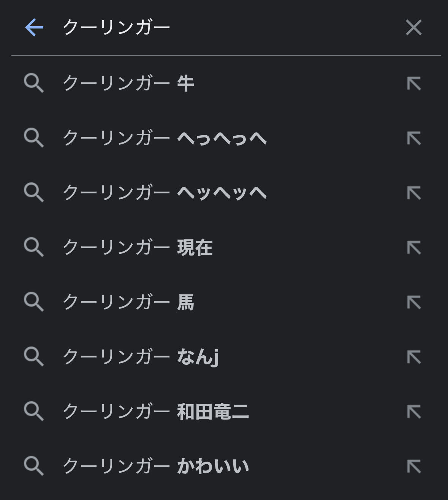This screenshot has height=500, width=448.
Task: Choose the suggestion クーリンガー かわいい
Action: click(156, 466)
